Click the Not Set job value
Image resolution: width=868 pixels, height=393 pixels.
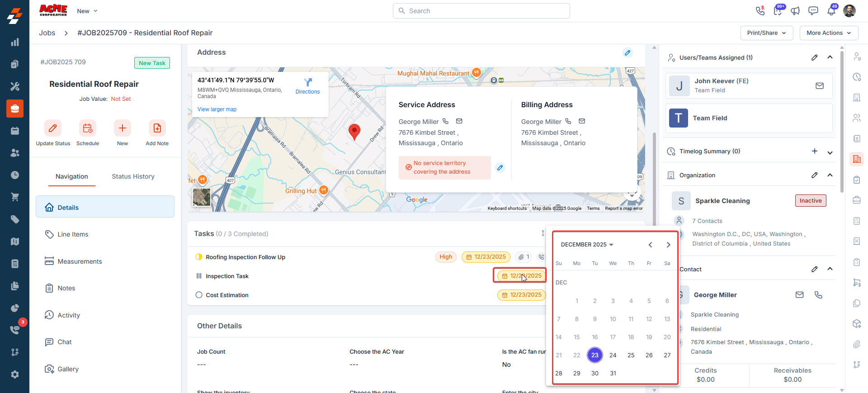pyautogui.click(x=121, y=99)
